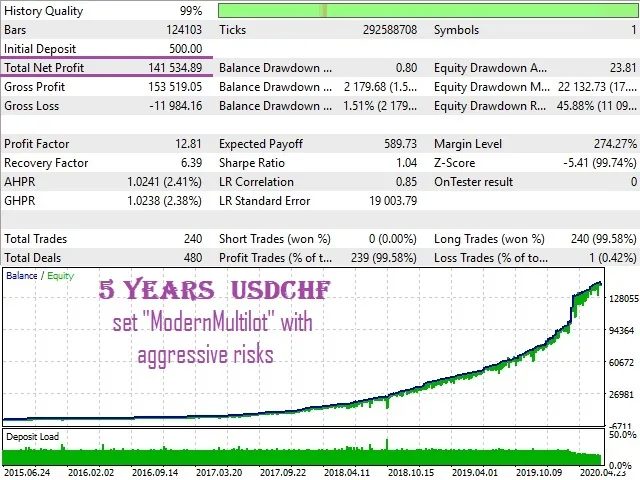The image size is (640, 480).
Task: Click the Z-Score value -5.41 (99.74%)
Action: [600, 163]
